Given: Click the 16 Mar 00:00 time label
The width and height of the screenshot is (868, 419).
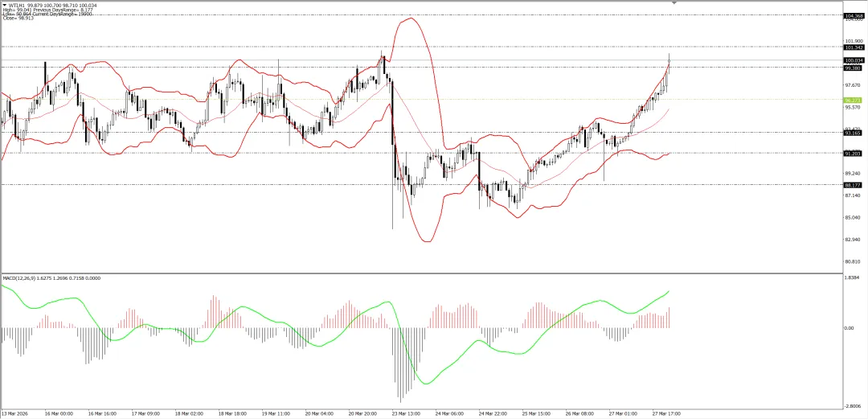Looking at the screenshot, I should coord(58,413).
